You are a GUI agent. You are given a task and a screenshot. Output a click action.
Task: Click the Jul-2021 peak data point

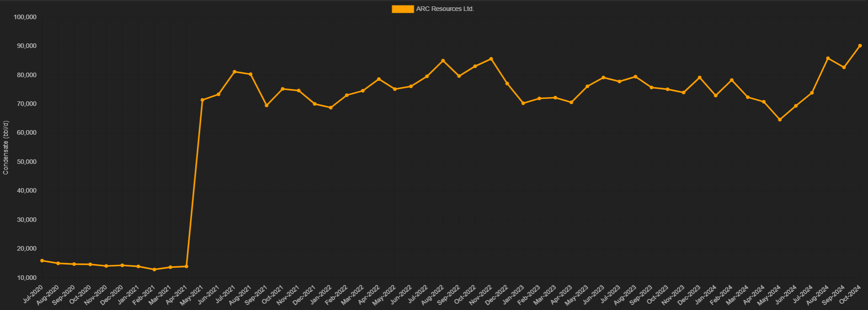tap(234, 72)
